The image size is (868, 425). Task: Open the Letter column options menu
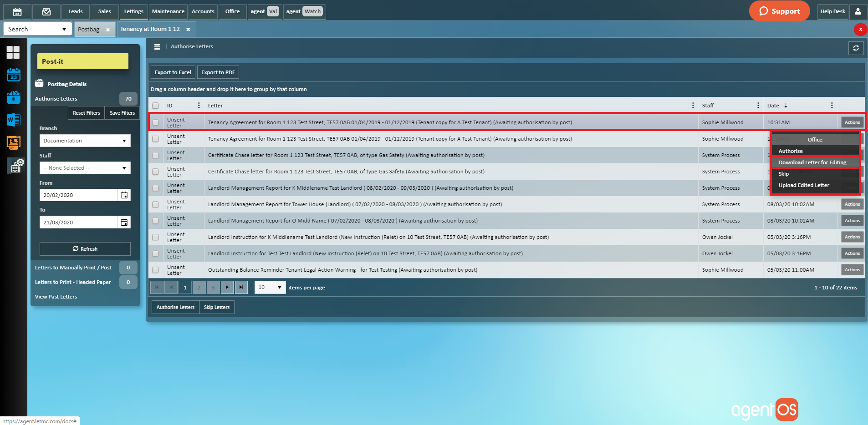[x=693, y=106]
